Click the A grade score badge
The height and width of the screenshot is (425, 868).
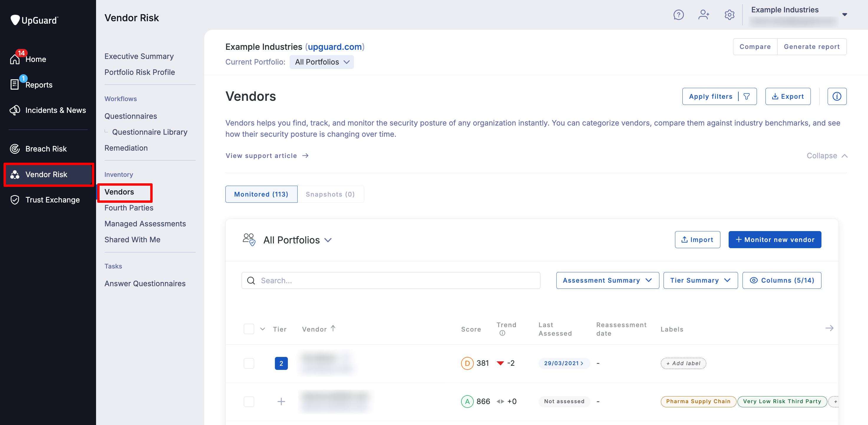point(467,401)
